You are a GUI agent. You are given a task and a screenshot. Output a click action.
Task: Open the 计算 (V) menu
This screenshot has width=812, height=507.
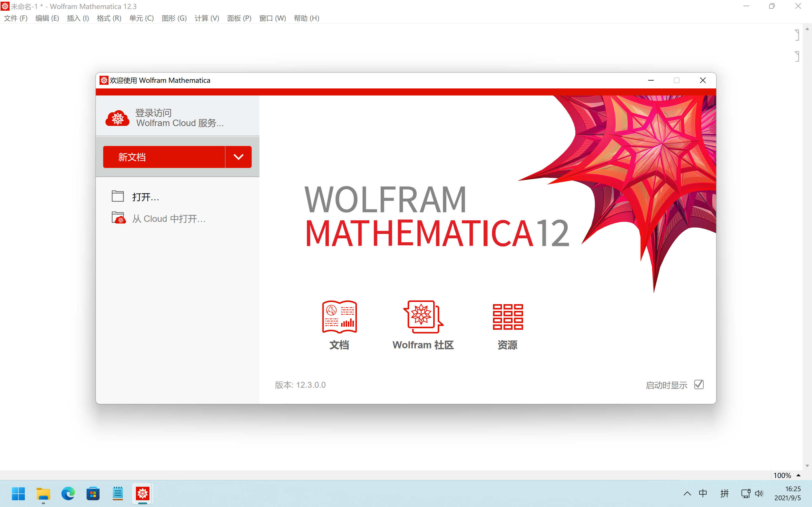coord(207,18)
